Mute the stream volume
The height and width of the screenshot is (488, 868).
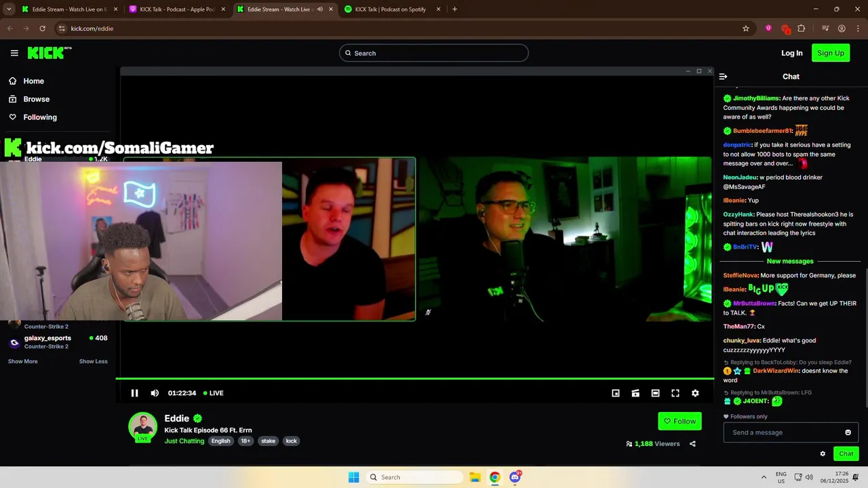coord(155,393)
